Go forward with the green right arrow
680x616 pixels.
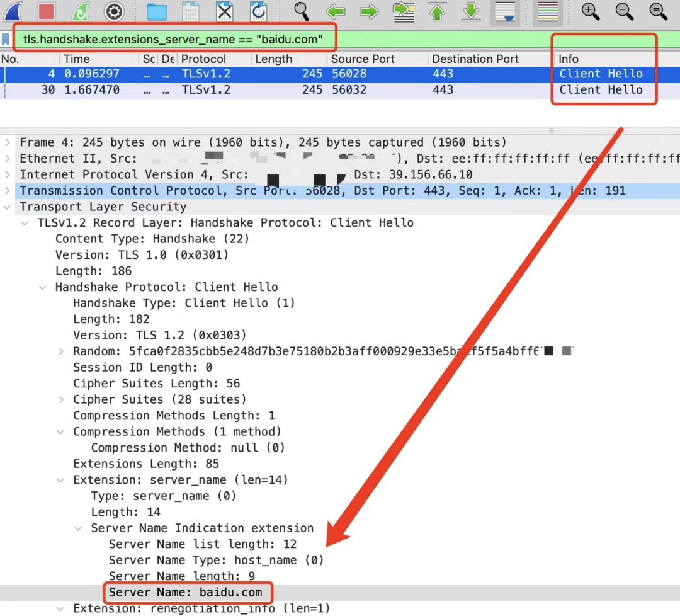(369, 11)
